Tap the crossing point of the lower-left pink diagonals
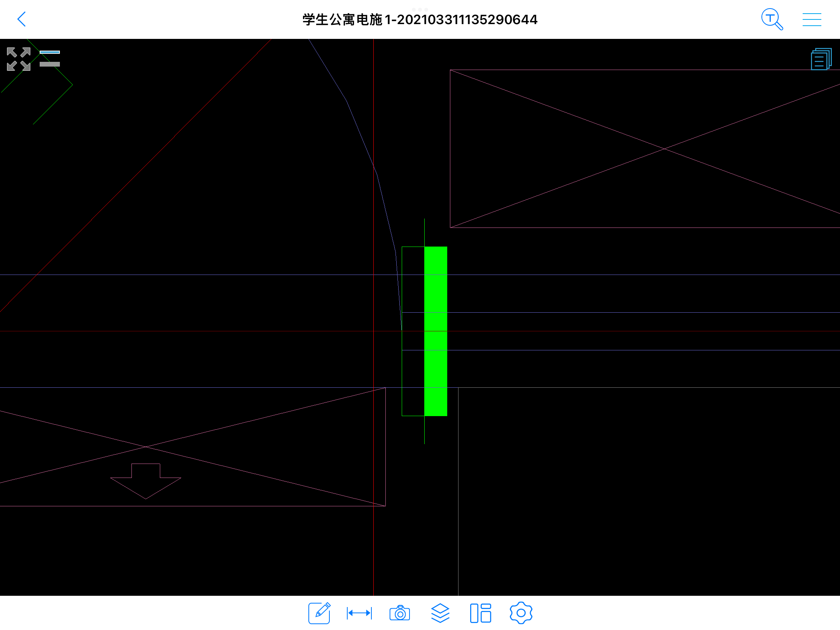The width and height of the screenshot is (840, 630). click(146, 447)
